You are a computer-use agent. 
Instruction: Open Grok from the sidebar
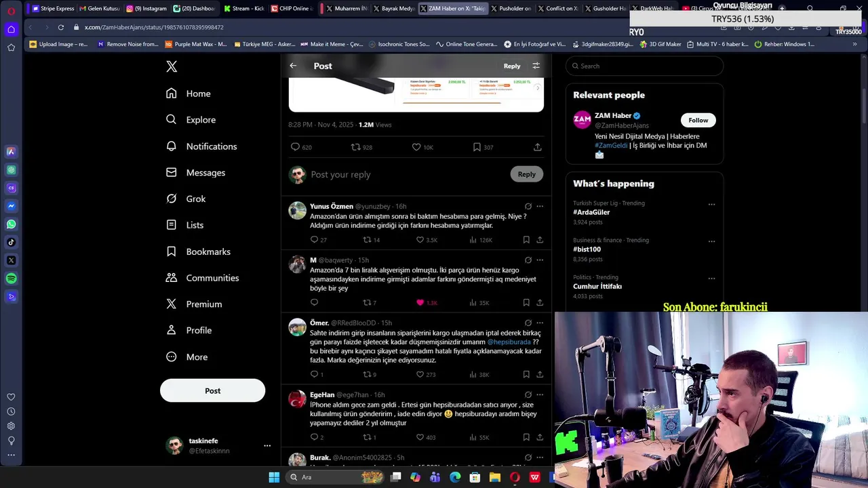tap(186, 199)
